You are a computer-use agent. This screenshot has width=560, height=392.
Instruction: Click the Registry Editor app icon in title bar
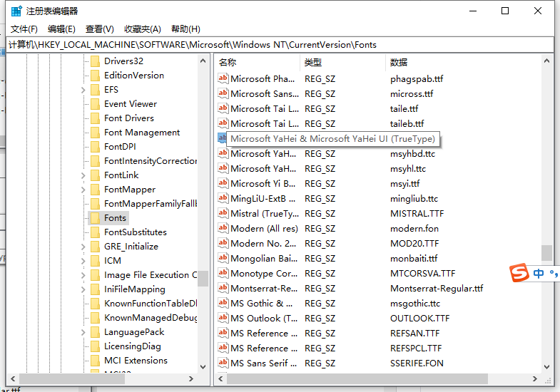[16, 11]
